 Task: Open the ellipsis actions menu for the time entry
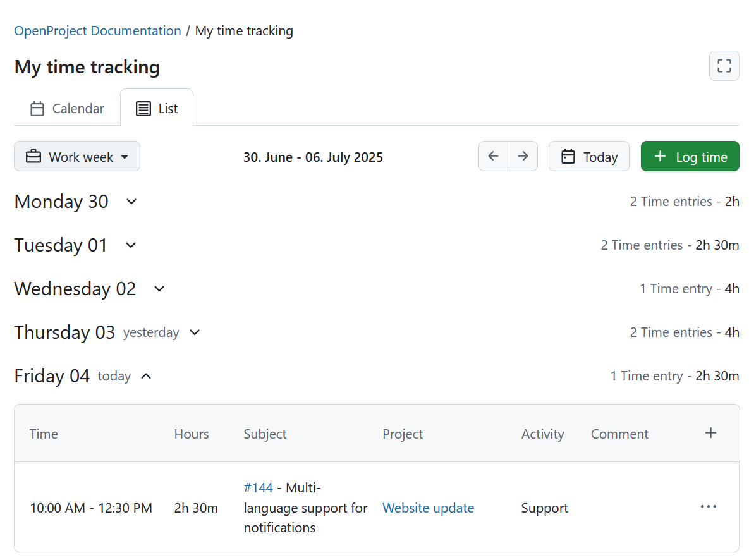tap(709, 506)
